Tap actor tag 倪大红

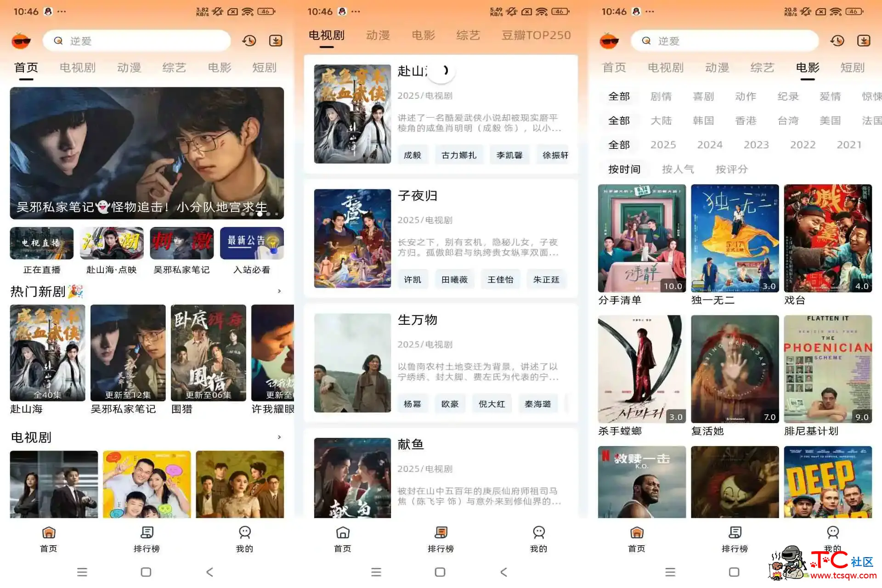click(x=492, y=404)
